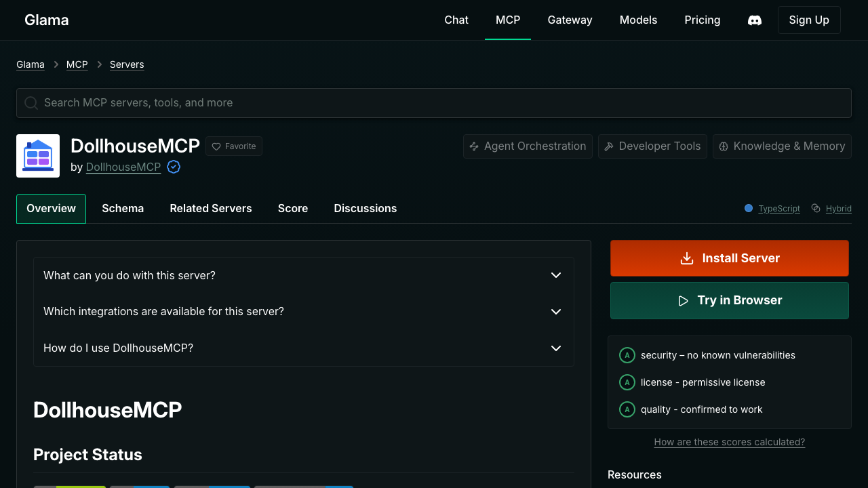Click the Sign Up button
The height and width of the screenshot is (488, 868).
(x=809, y=20)
